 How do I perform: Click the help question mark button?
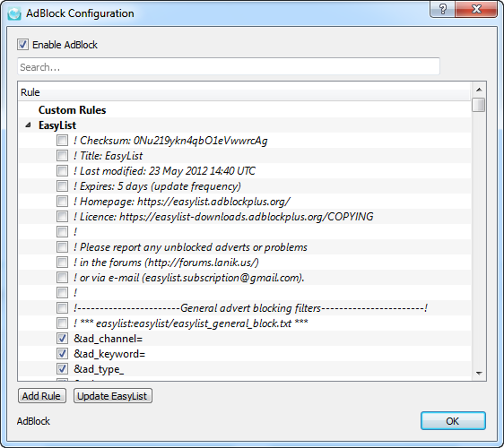click(x=443, y=9)
